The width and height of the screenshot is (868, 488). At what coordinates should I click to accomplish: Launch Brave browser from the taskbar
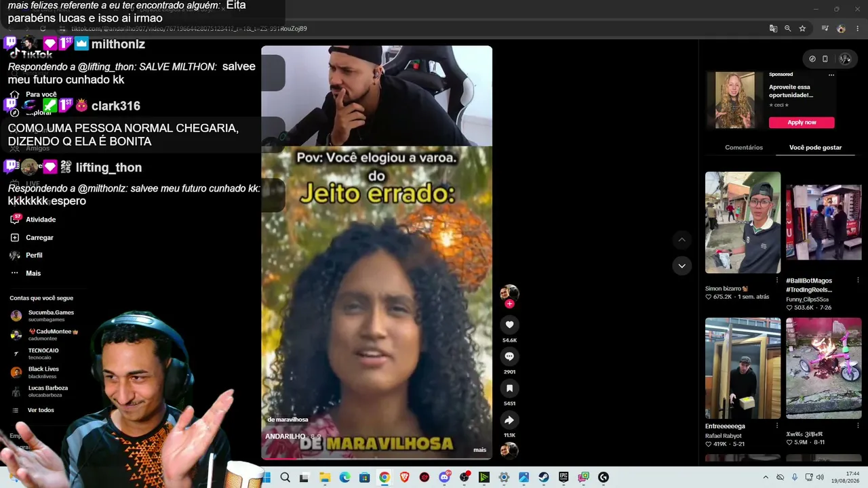pos(405,477)
